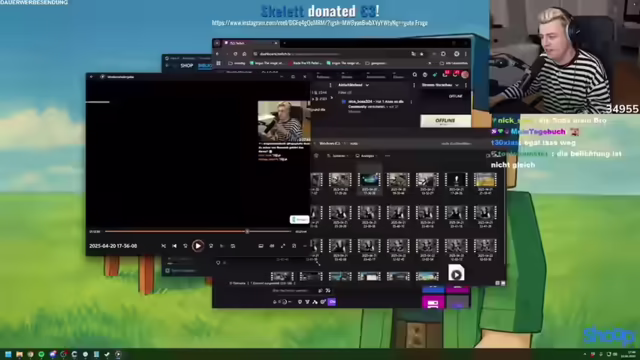
Task: Click the OFFLINE stream preview banner
Action: pyautogui.click(x=445, y=121)
